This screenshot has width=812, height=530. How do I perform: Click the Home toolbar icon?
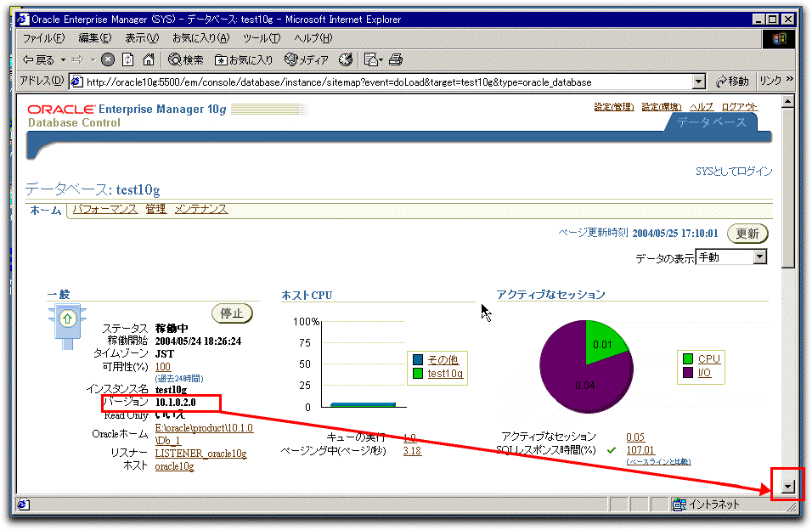click(149, 60)
